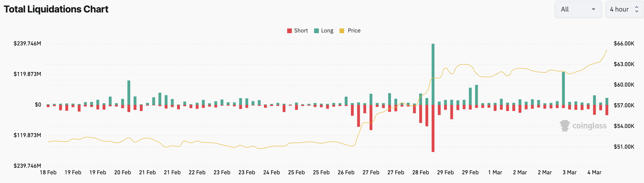The image size is (644, 183).
Task: Click the coinglass watermark text
Action: tap(589, 126)
